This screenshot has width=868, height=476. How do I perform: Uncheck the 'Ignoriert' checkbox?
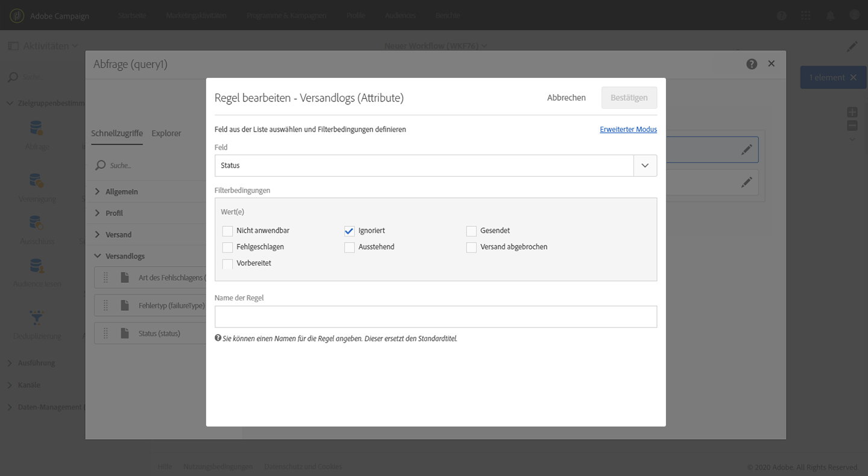(x=349, y=231)
